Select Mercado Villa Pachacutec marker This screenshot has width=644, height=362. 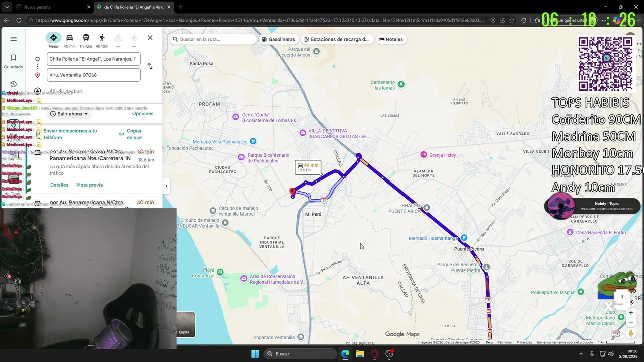pyautogui.click(x=253, y=141)
